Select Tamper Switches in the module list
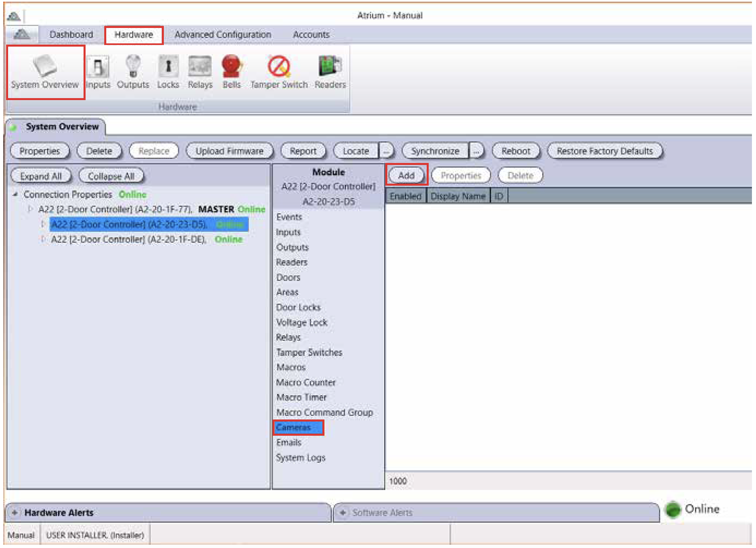This screenshot has height=548, width=756. 309,352
